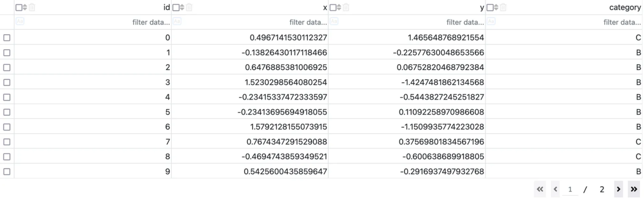644x199 pixels.
Task: Sort the category column using the arrows
Action: (496, 7)
